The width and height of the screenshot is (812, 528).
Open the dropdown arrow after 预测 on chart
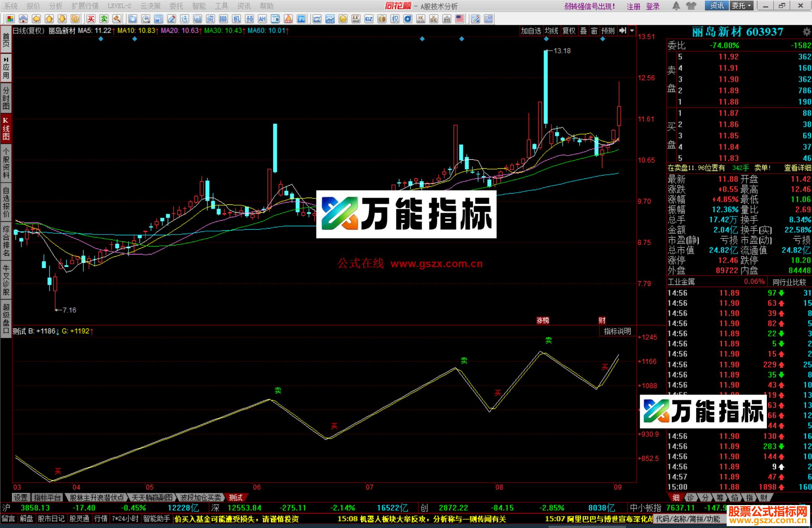[x=632, y=32]
